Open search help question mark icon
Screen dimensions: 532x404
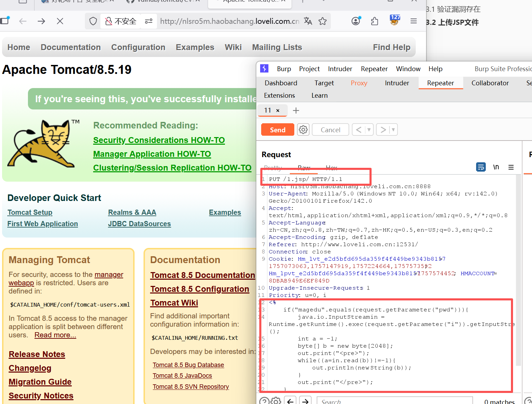point(264,401)
